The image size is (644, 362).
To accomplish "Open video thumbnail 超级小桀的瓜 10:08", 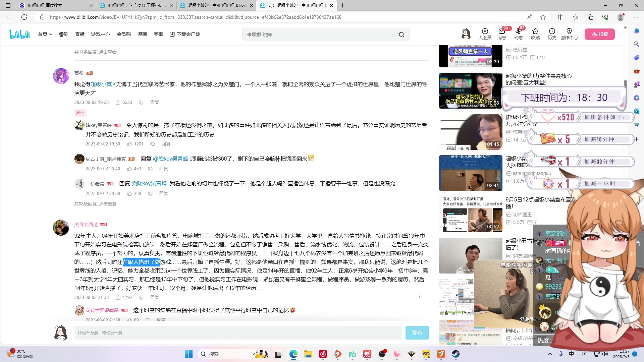I will click(471, 91).
